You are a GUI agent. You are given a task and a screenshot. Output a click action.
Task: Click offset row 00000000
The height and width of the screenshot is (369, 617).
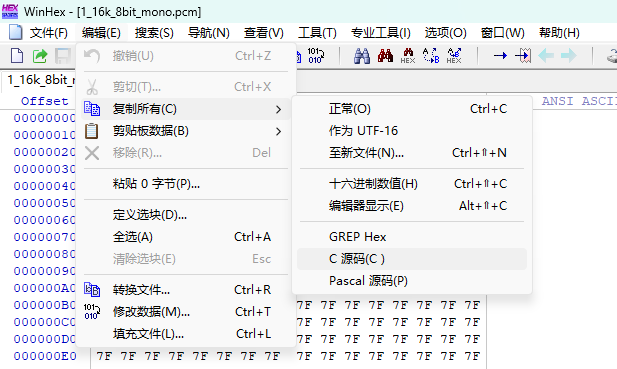(44, 118)
